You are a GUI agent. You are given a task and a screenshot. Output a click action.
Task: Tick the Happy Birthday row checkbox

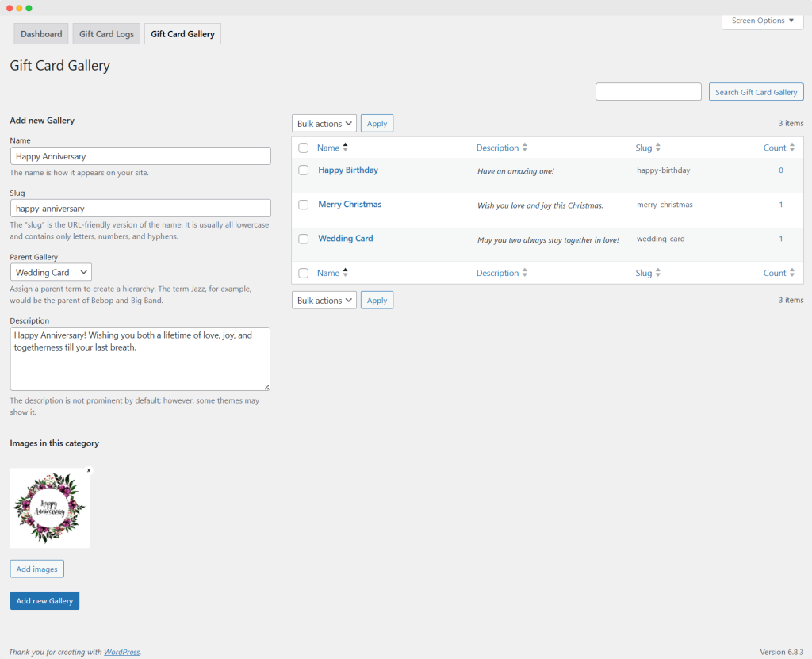304,170
